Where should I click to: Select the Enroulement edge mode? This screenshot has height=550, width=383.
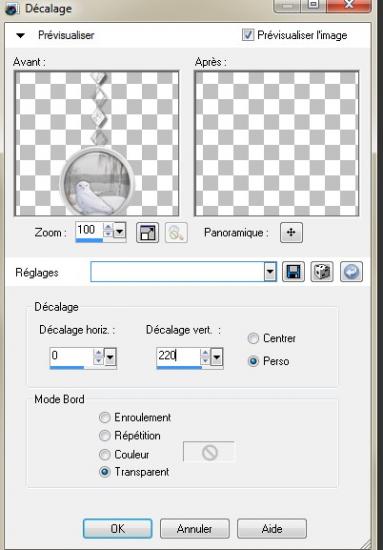[105, 418]
